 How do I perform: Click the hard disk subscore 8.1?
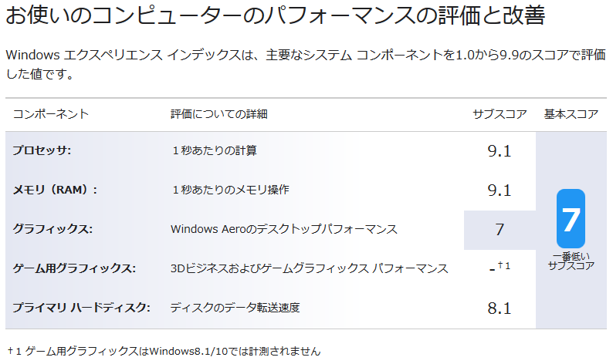click(x=500, y=308)
